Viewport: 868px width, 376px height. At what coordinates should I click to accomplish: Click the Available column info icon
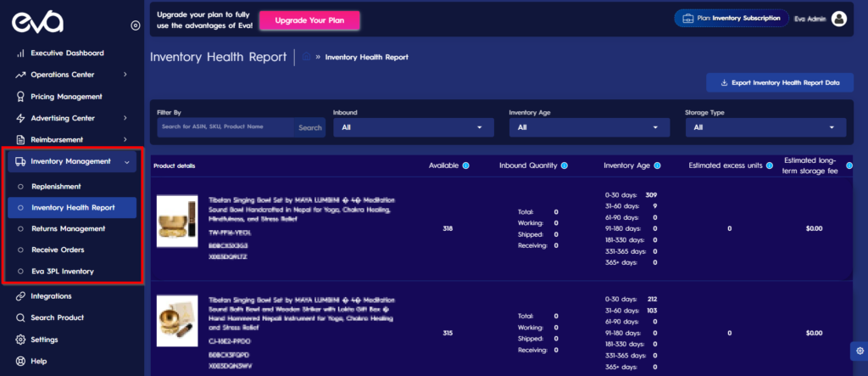pos(465,166)
